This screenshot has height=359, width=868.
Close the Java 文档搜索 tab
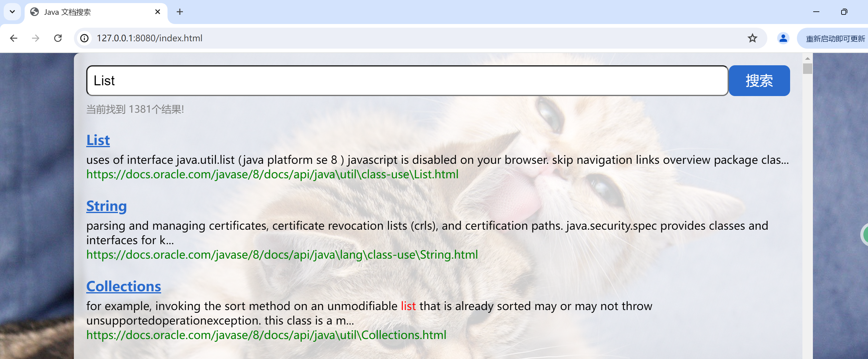coord(157,12)
